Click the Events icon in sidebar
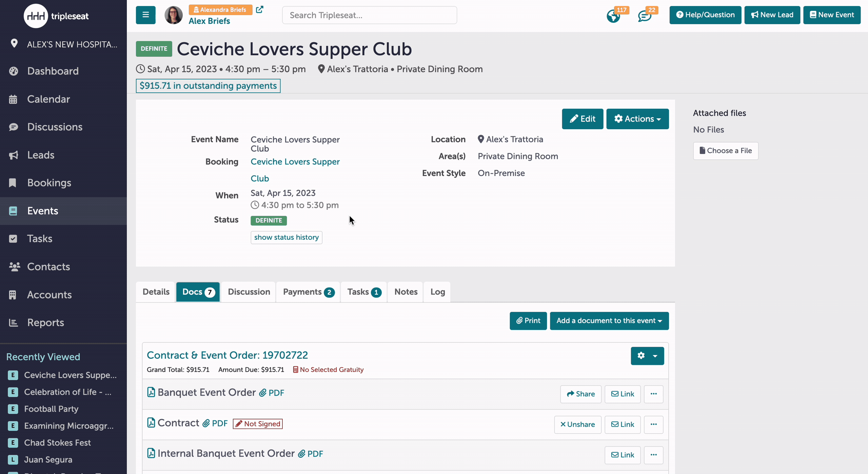 pyautogui.click(x=13, y=211)
